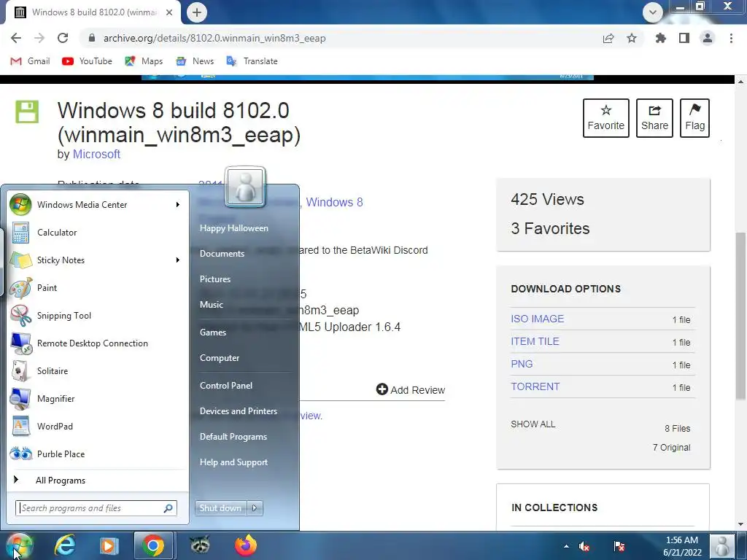Open the Shut down options arrow

click(x=255, y=508)
